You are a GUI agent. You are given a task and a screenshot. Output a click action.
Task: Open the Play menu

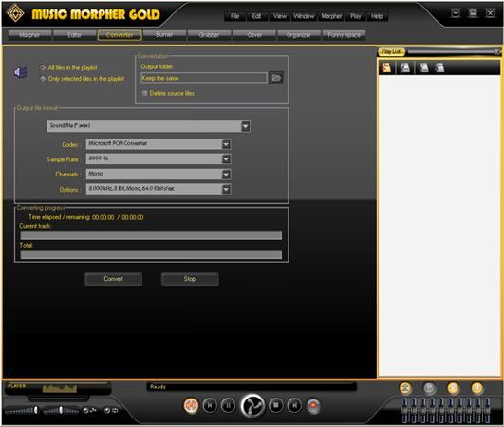coord(356,16)
